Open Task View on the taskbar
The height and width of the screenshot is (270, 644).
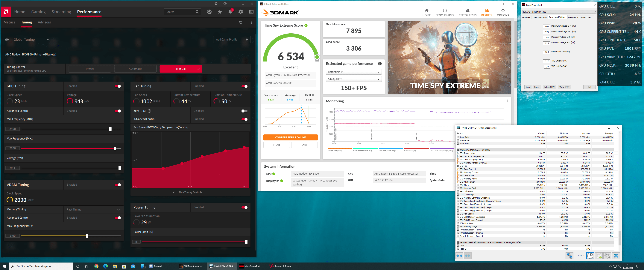coord(87,266)
